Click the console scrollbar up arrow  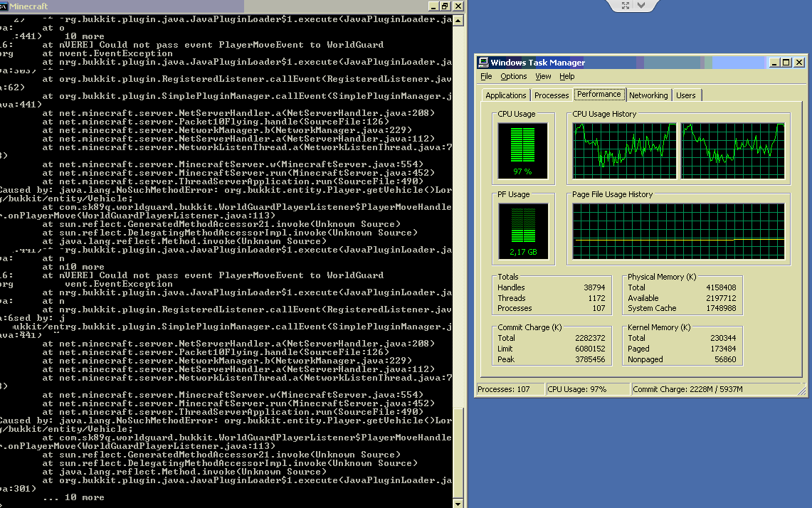point(458,21)
